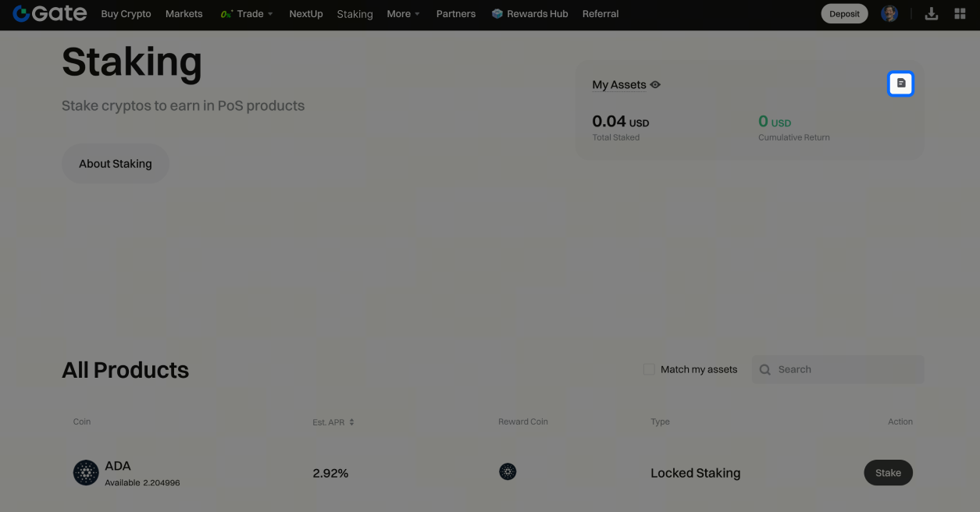Screen dimensions: 980x512
Task: Click the Deposit button
Action: click(x=844, y=14)
